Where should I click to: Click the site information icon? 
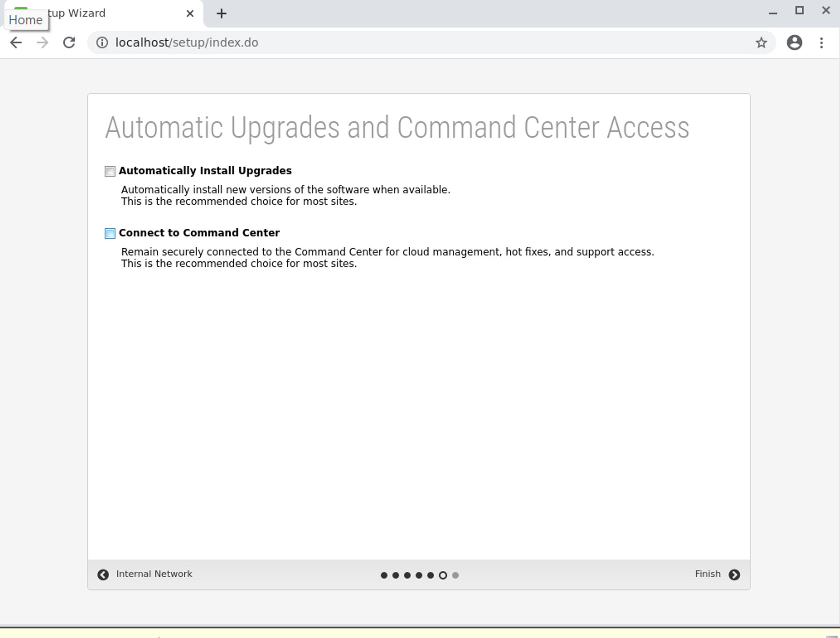click(102, 42)
